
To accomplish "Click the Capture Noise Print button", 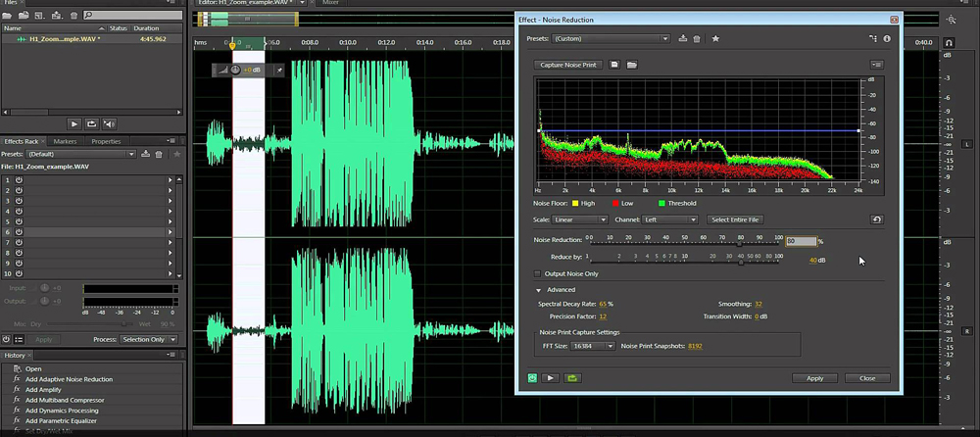I will (568, 65).
